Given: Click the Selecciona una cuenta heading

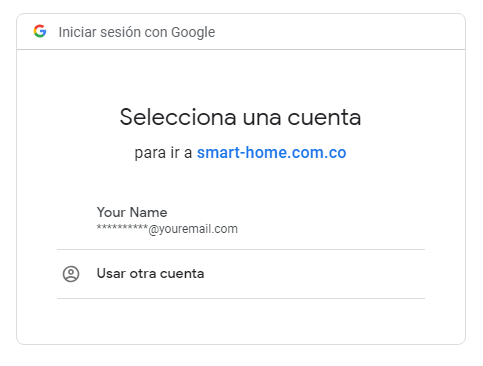Looking at the screenshot, I should [240, 117].
